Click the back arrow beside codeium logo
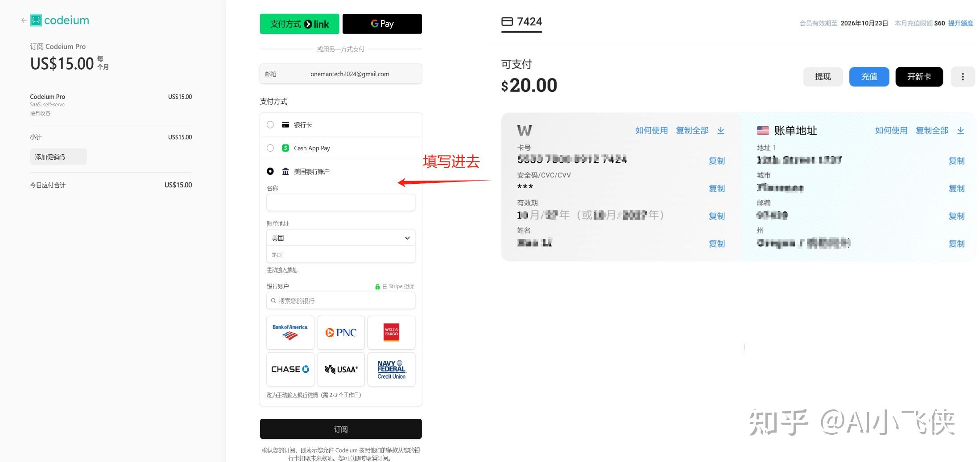The image size is (980, 462). (24, 20)
